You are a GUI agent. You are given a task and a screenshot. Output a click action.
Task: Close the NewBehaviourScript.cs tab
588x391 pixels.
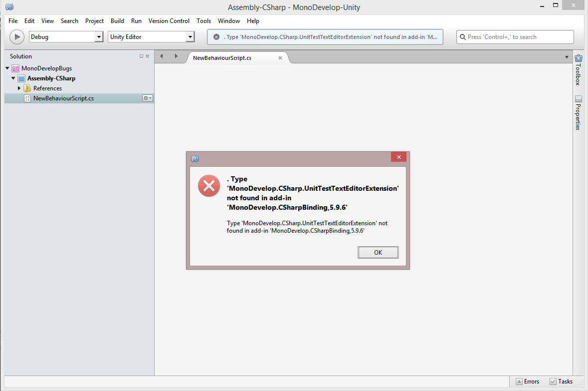pos(280,58)
